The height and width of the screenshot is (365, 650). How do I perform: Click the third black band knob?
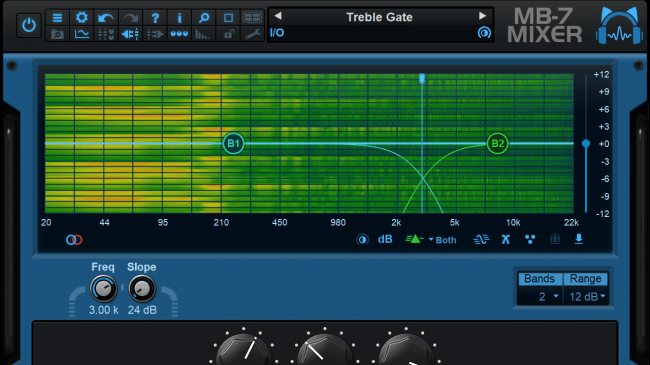[406, 350]
